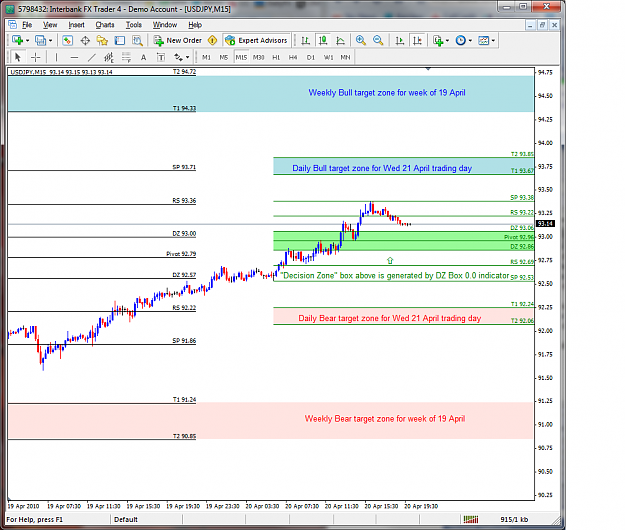This screenshot has width=625, height=530.
Task: Click the chart shift triangle marker
Action: (428, 69)
